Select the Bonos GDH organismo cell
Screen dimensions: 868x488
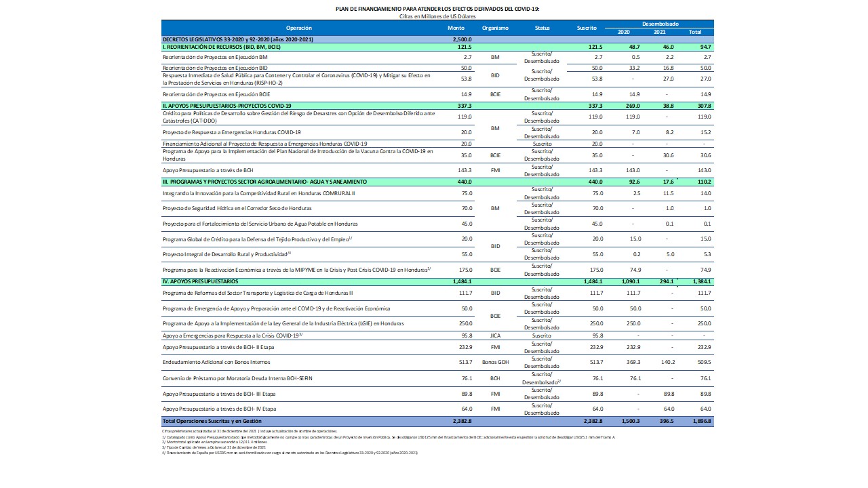click(495, 363)
